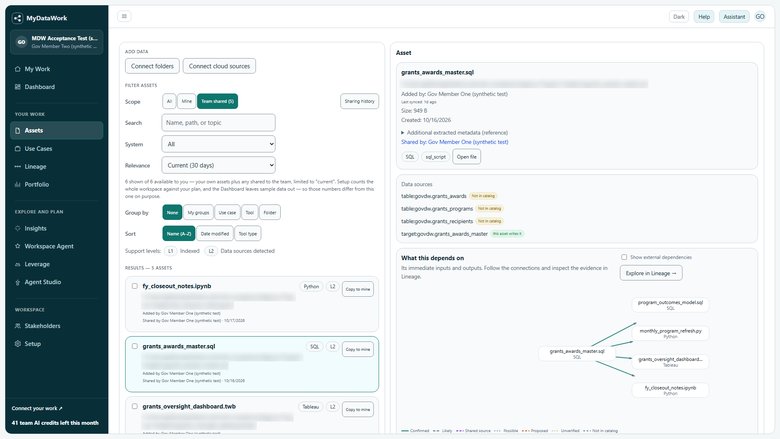Screen dimensions: 780x439
Task: Set scope filter to Mine
Action: click(x=187, y=101)
